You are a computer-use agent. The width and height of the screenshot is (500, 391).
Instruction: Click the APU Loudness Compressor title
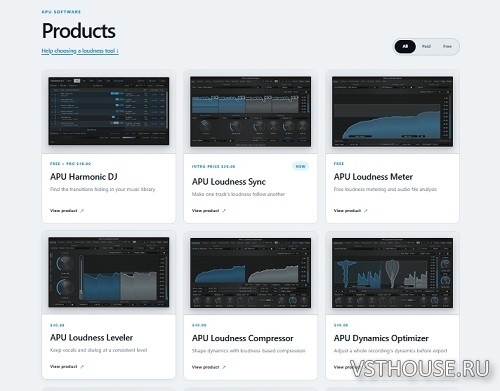(x=243, y=338)
